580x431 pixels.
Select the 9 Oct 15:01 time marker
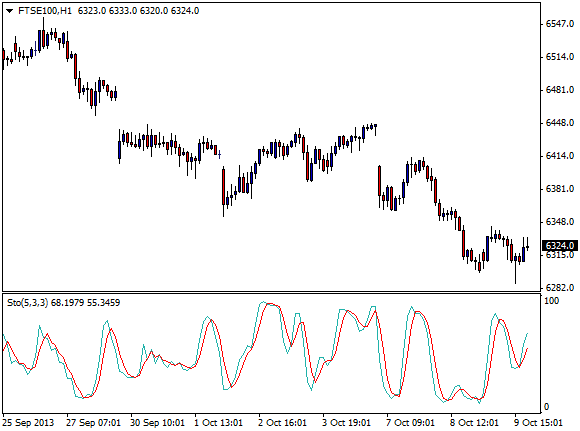pyautogui.click(x=539, y=422)
